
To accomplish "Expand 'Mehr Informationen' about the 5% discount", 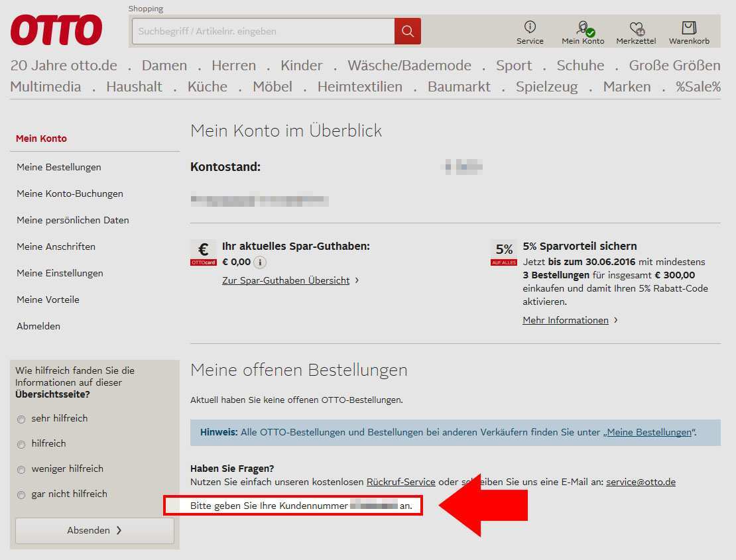I will pos(566,320).
